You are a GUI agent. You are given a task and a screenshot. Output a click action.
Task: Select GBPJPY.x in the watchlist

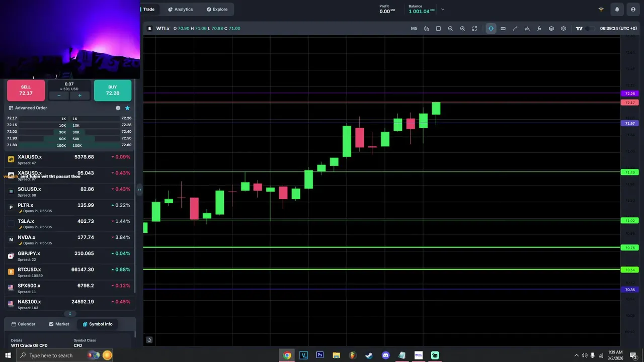coord(69,255)
